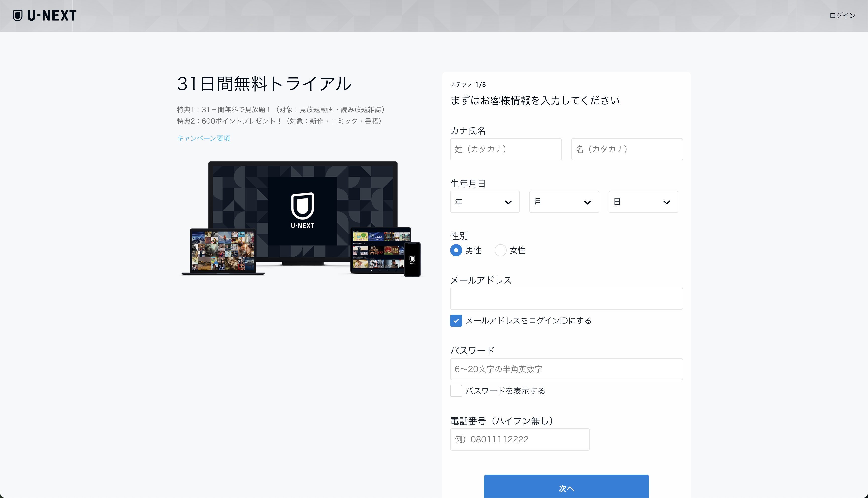
Task: Select the 男性 radio button
Action: click(x=456, y=250)
